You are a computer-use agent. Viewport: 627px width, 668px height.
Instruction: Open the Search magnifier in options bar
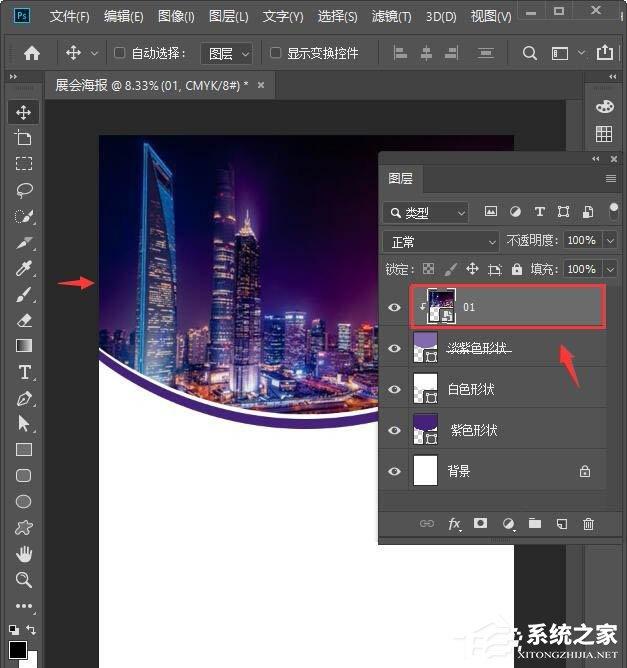pos(529,53)
